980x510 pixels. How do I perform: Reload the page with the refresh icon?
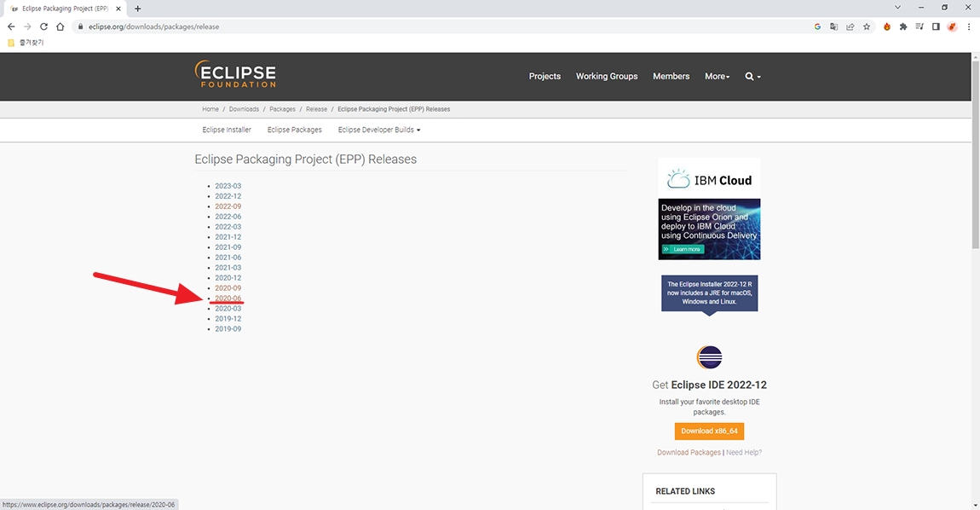coord(43,27)
